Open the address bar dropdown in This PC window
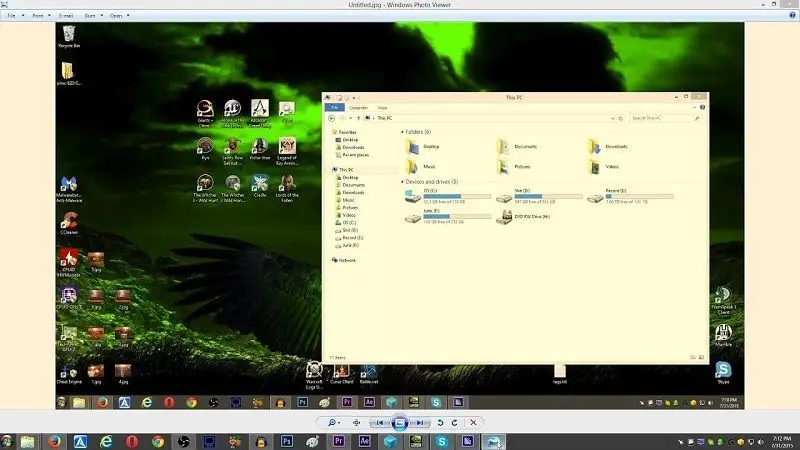Screen dimensions: 800x450 613,118
